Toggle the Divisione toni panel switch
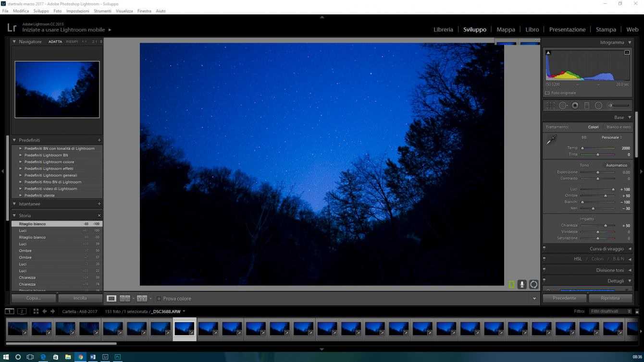644x362 pixels. point(544,270)
